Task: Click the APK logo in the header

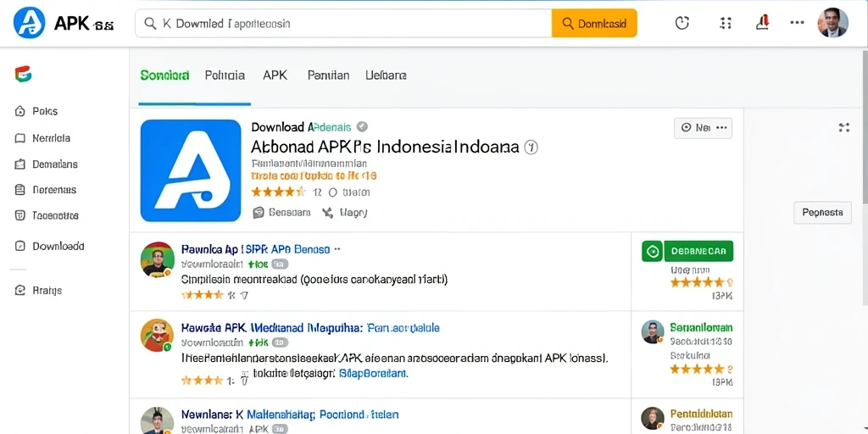Action: tap(29, 23)
